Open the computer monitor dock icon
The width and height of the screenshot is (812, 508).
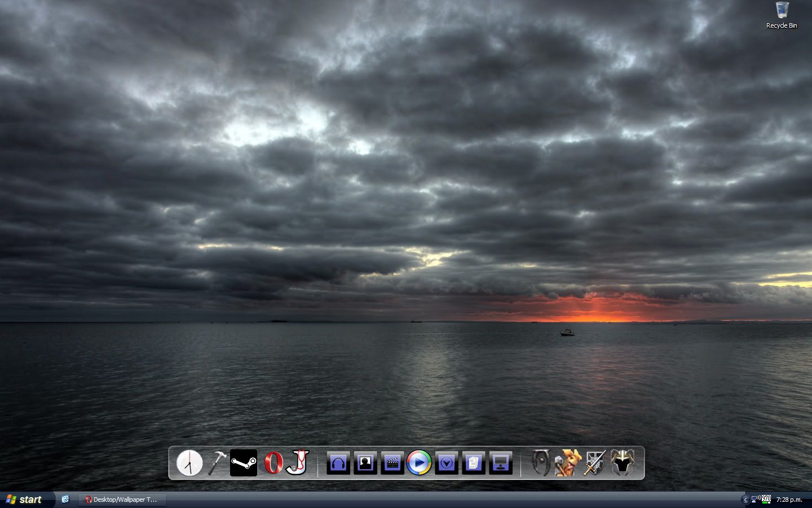pos(501,463)
